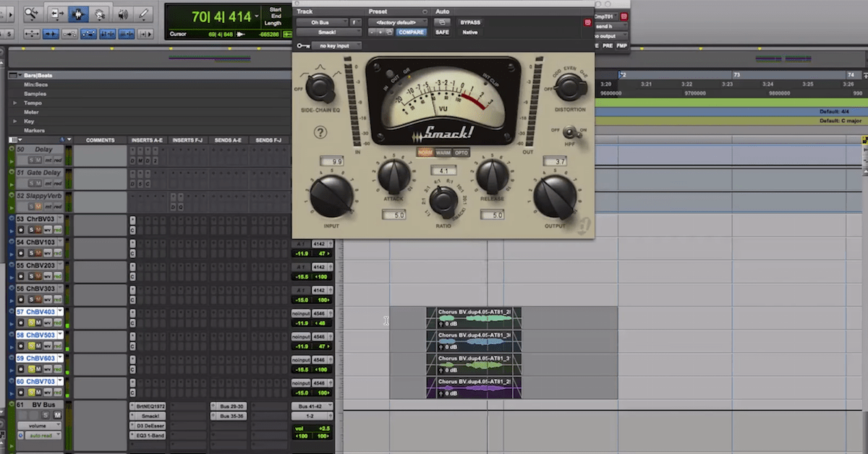Click the key input icon in plugin header
This screenshot has height=454, width=868.
coord(302,45)
